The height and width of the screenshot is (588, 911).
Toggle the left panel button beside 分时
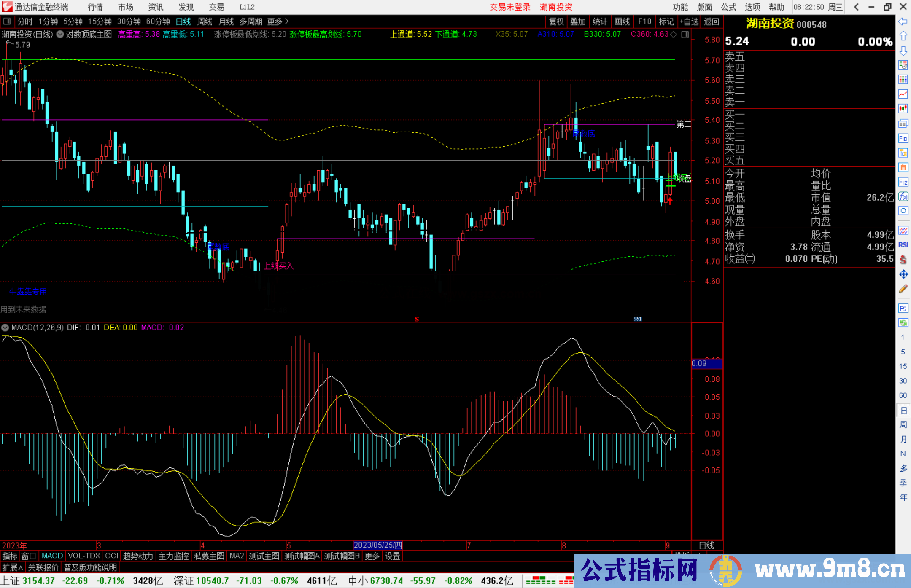[x=7, y=21]
